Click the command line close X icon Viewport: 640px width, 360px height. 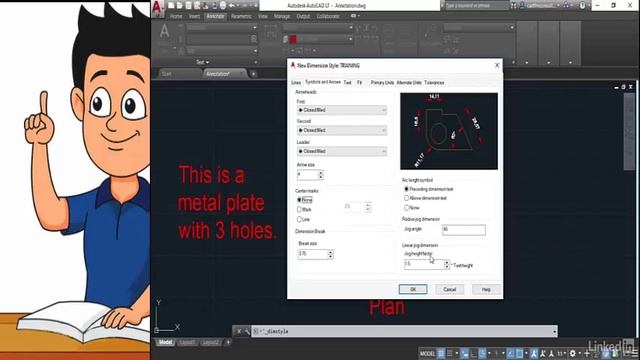click(x=239, y=331)
